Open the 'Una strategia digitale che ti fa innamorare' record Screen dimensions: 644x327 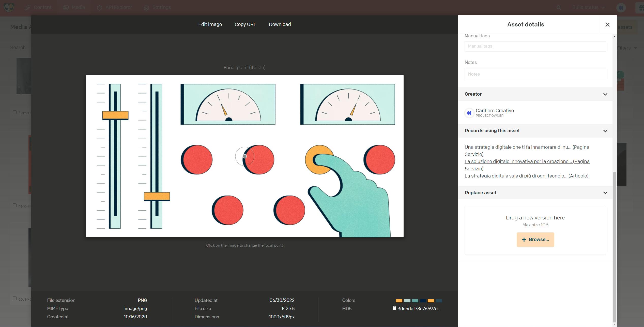pos(527,151)
